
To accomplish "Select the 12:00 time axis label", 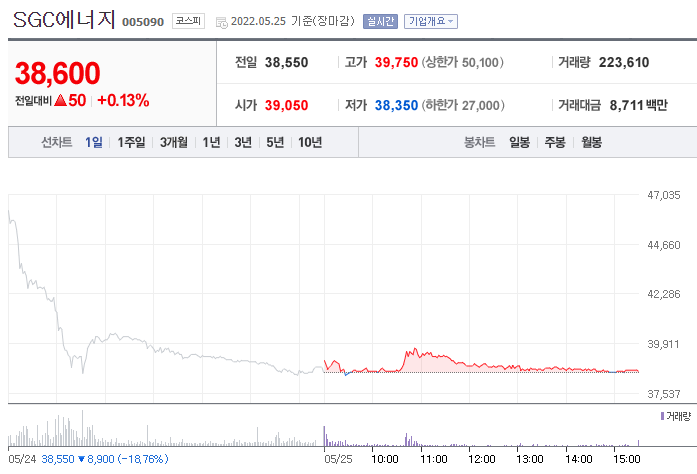I will 482,459.
